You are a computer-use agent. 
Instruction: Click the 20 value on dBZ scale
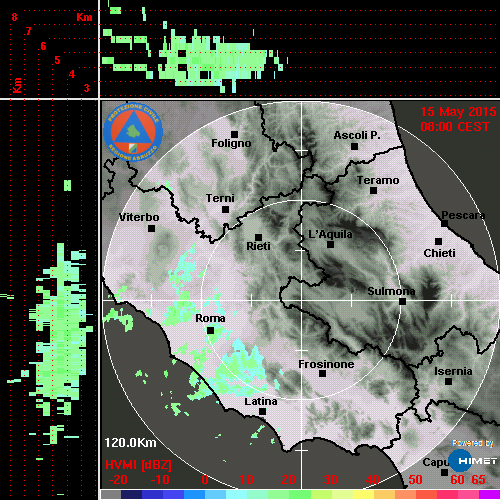click(288, 480)
